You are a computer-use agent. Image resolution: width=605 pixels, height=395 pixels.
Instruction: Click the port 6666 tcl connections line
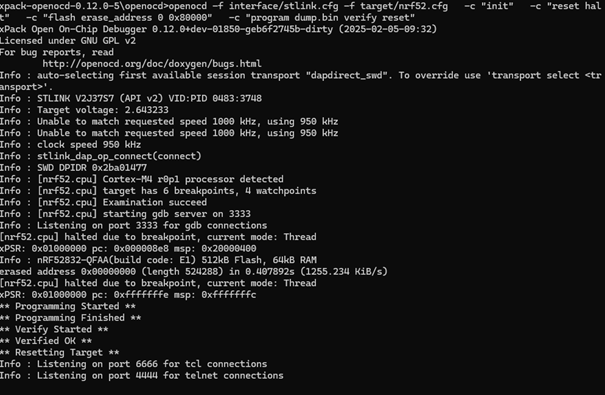(134, 364)
